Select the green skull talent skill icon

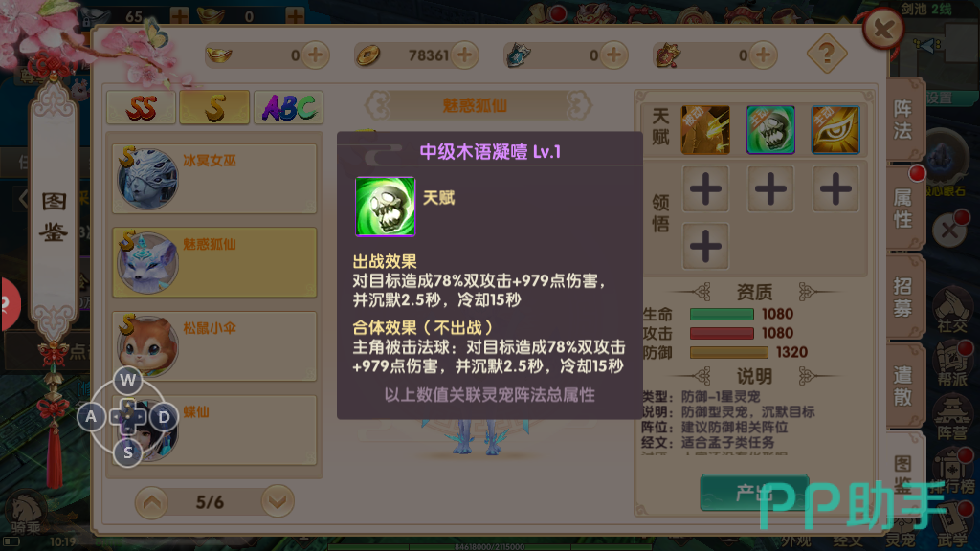[x=770, y=130]
